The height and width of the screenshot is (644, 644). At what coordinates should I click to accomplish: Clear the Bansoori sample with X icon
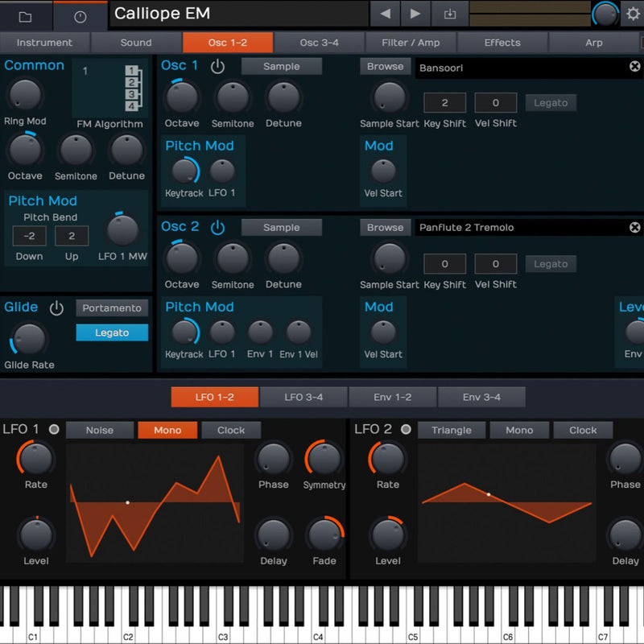pos(634,67)
